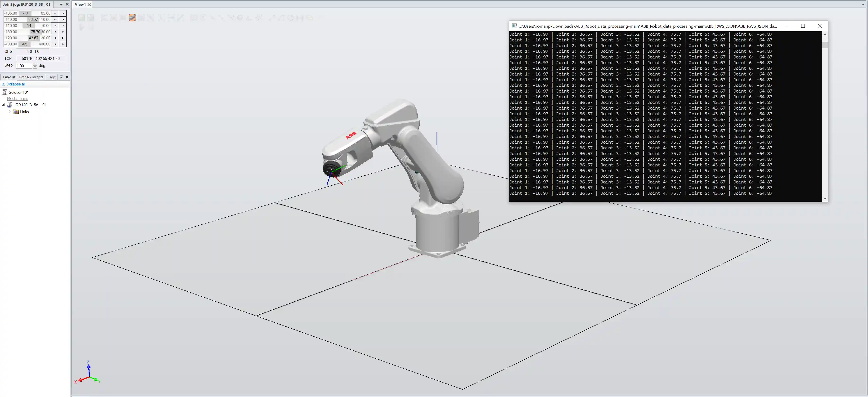This screenshot has width=868, height=397.
Task: Open the Tags tab
Action: [52, 77]
